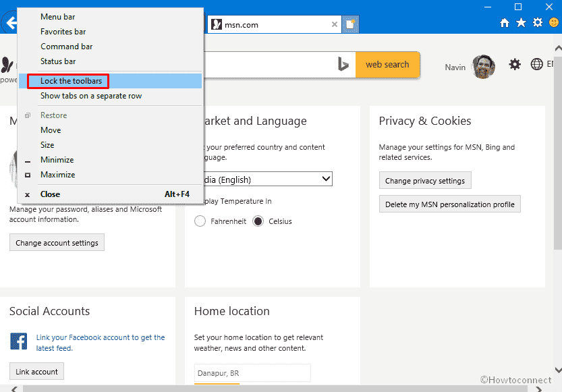Click the horizontal scroll left arrow
The image size is (562, 392).
(x=14, y=389)
